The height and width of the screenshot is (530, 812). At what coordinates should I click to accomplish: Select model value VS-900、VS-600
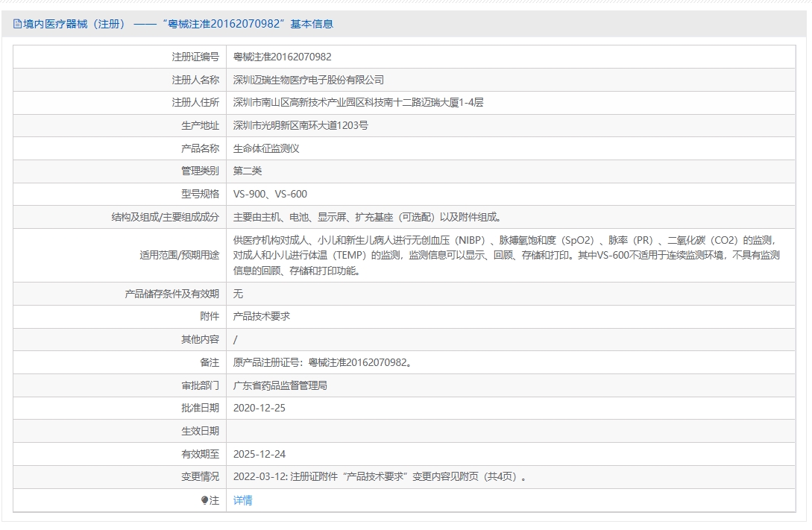pyautogui.click(x=270, y=194)
